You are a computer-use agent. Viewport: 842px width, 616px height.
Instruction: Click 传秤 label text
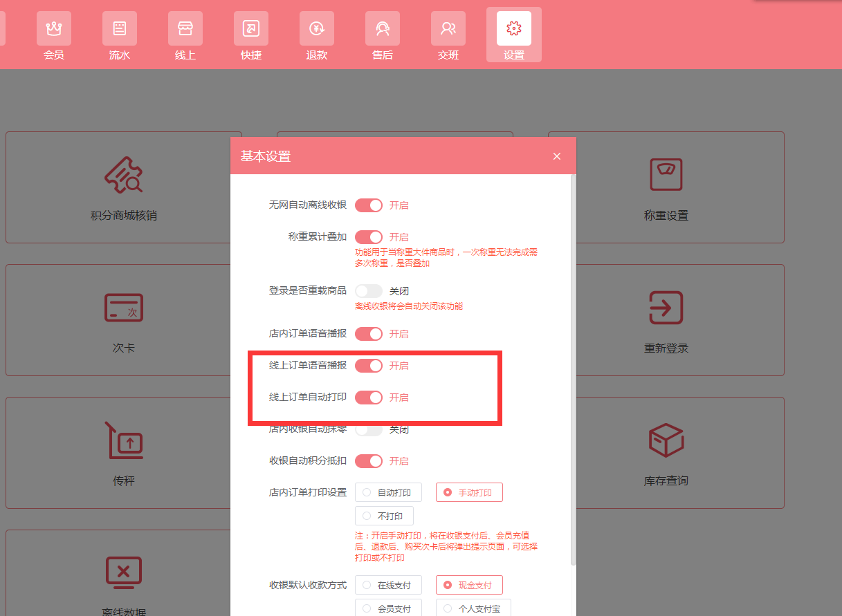[x=124, y=481]
